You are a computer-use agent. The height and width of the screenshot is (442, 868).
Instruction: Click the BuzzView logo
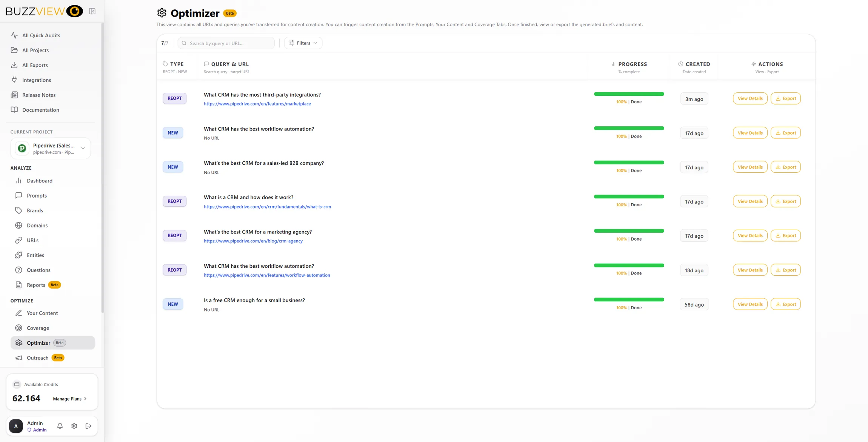(44, 11)
